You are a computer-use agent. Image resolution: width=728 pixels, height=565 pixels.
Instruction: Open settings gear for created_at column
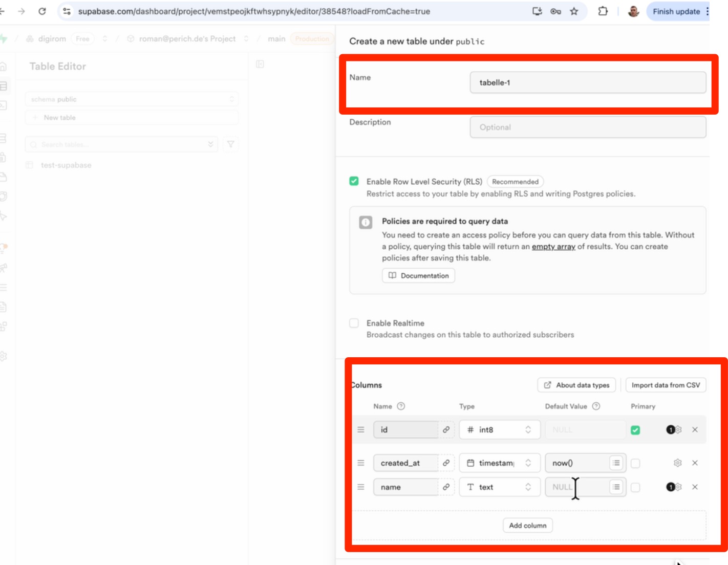point(677,463)
